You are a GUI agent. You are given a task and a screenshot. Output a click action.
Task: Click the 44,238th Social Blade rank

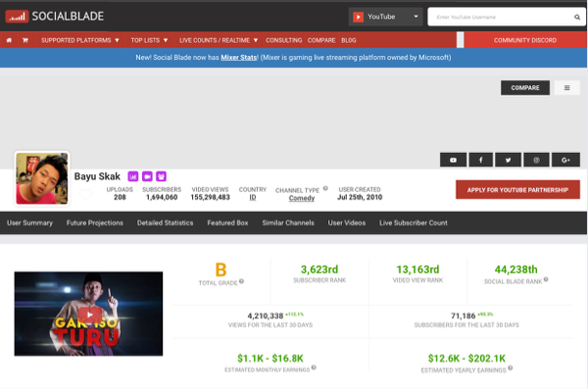(516, 269)
